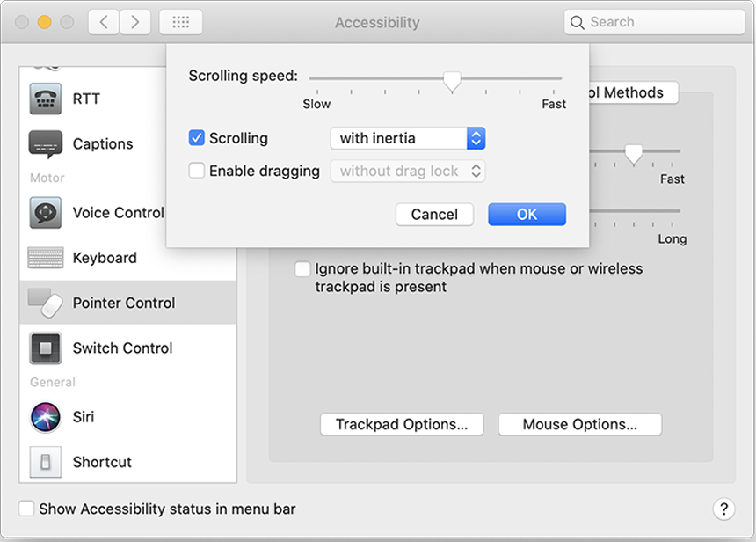Cancel the trackpad options sheet
Viewport: 756px width, 542px height.
tap(434, 214)
